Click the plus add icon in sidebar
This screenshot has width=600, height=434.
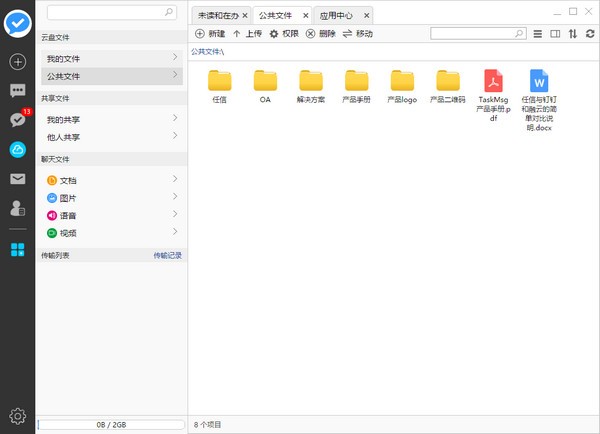coord(17,62)
